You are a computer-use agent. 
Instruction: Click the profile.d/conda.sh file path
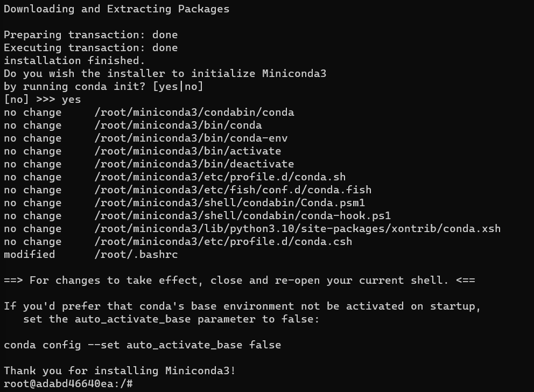220,177
